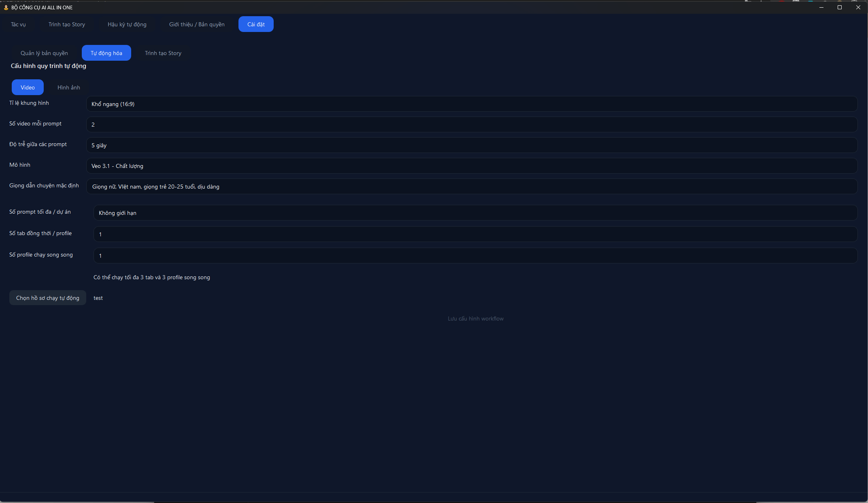Go to Giới thiệu / Bản quyền tab
This screenshot has width=868, height=503.
click(x=197, y=24)
